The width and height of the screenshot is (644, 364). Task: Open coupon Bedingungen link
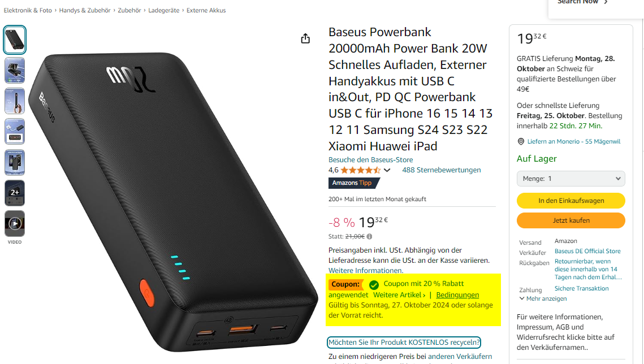(x=457, y=294)
